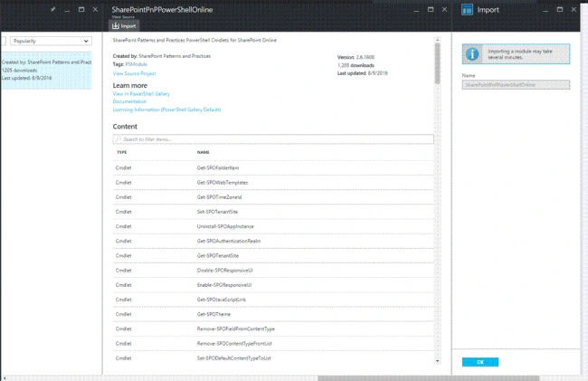Screen dimensions: 588x381
Task: Maximize the SharePointPnPPowerShellOnline blade
Action: click(431, 9)
